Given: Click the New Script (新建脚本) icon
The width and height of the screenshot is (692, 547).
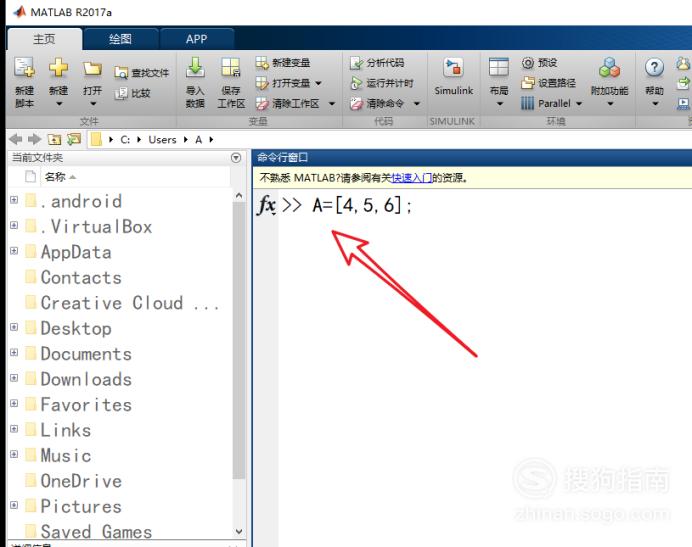Looking at the screenshot, I should point(24,68).
